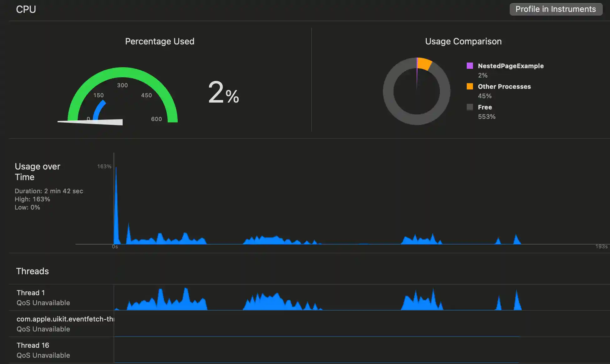Click the gray Free legend swatch

pyautogui.click(x=470, y=107)
